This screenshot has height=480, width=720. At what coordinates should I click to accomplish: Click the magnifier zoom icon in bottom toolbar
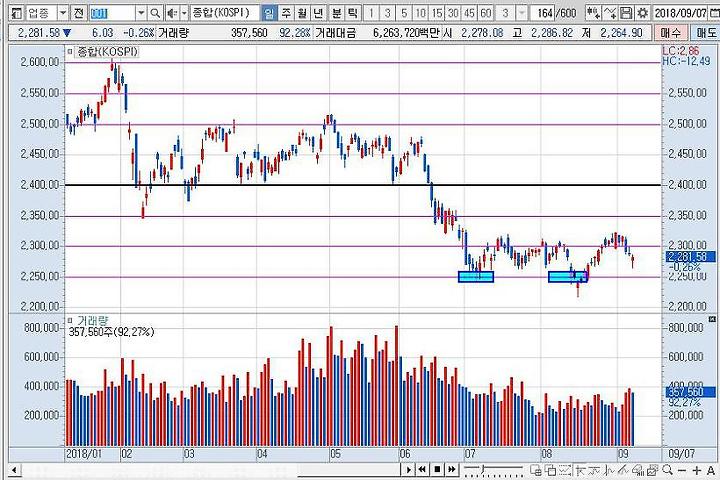click(667, 470)
